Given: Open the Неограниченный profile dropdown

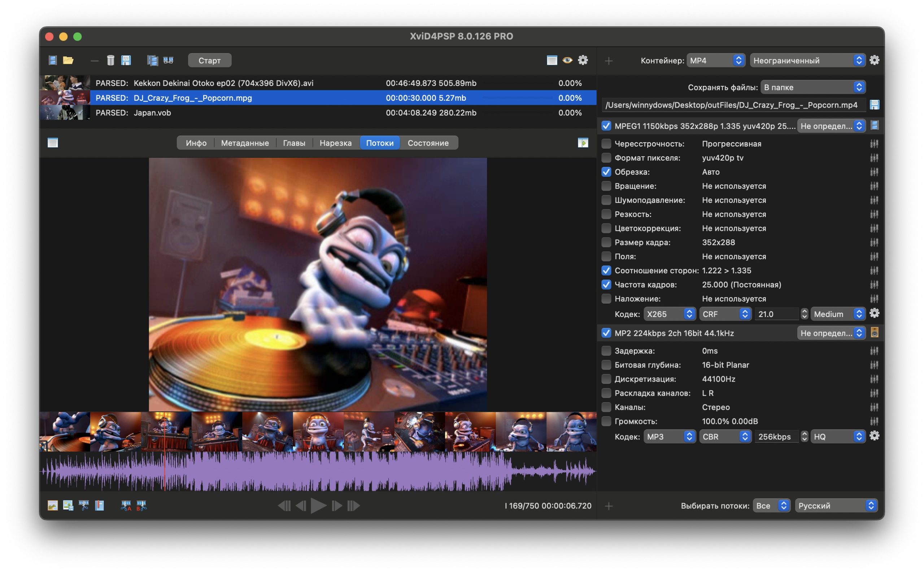Looking at the screenshot, I should tap(807, 61).
